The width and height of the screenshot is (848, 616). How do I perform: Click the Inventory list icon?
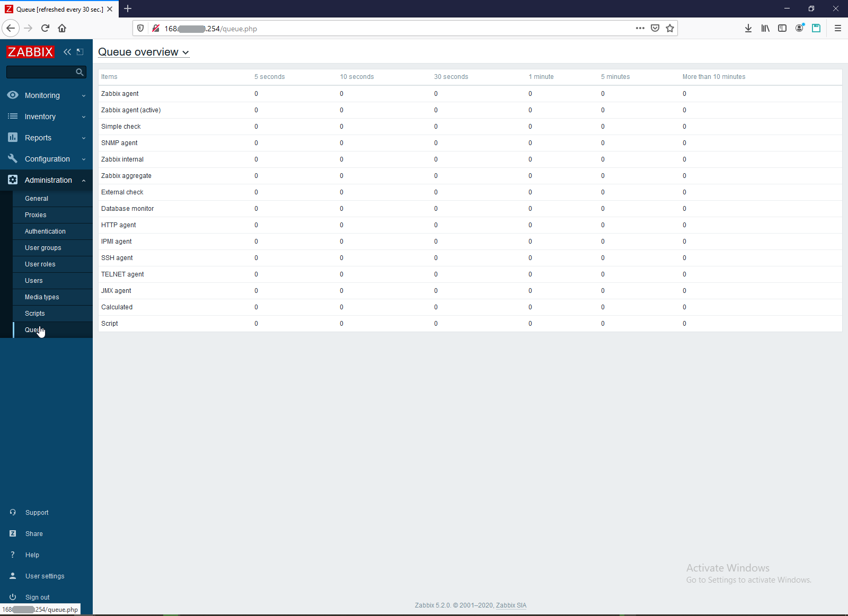point(13,116)
